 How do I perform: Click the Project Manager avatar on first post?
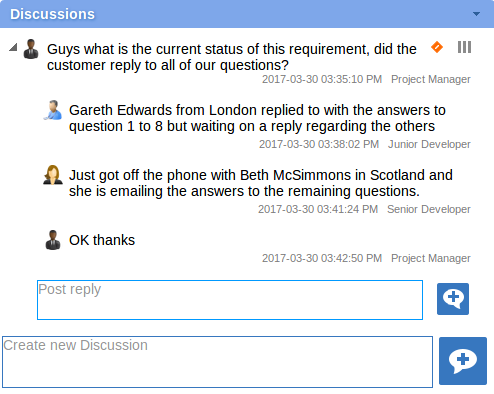tap(31, 49)
